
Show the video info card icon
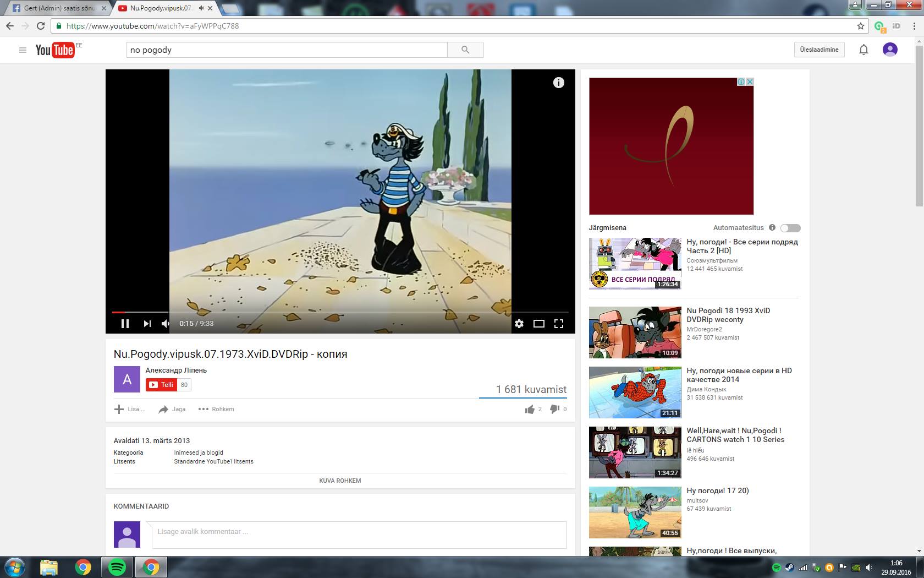[558, 83]
